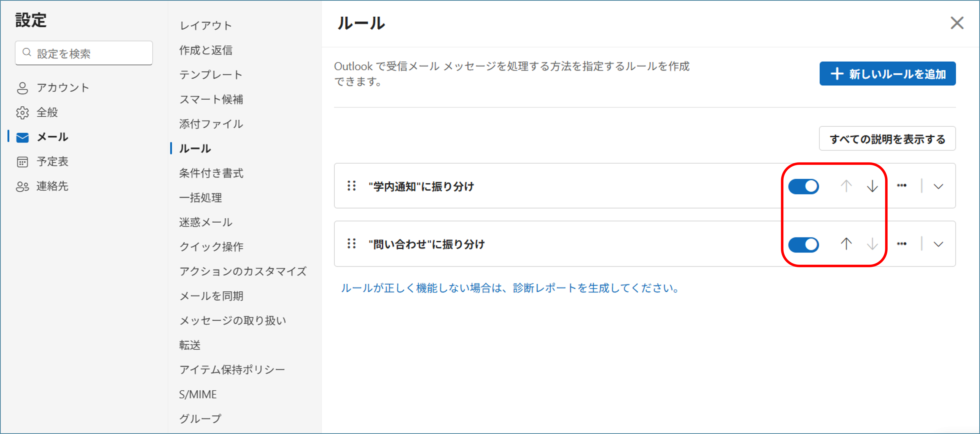Click the アカウント person icon
Viewport: 980px width, 434px height.
[x=22, y=88]
